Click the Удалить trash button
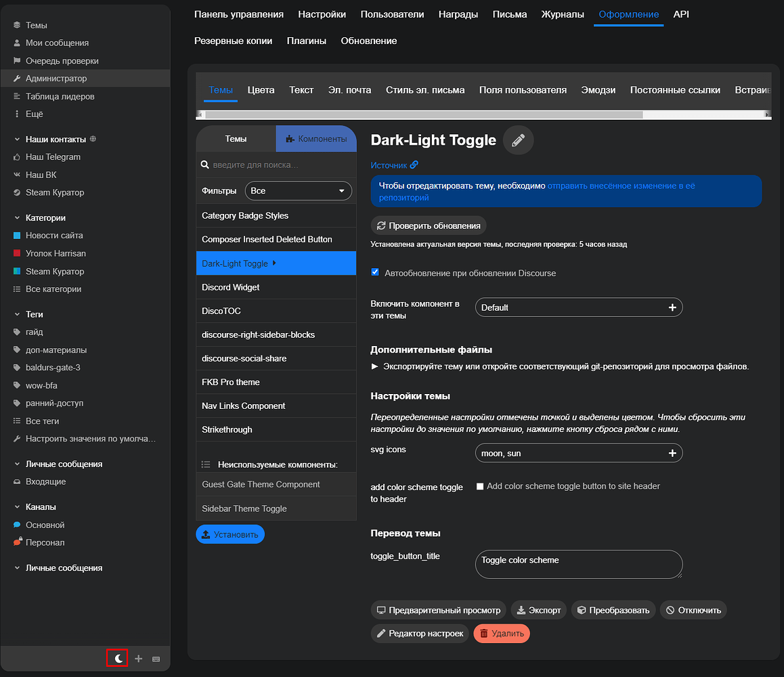This screenshot has height=677, width=784. coord(502,634)
